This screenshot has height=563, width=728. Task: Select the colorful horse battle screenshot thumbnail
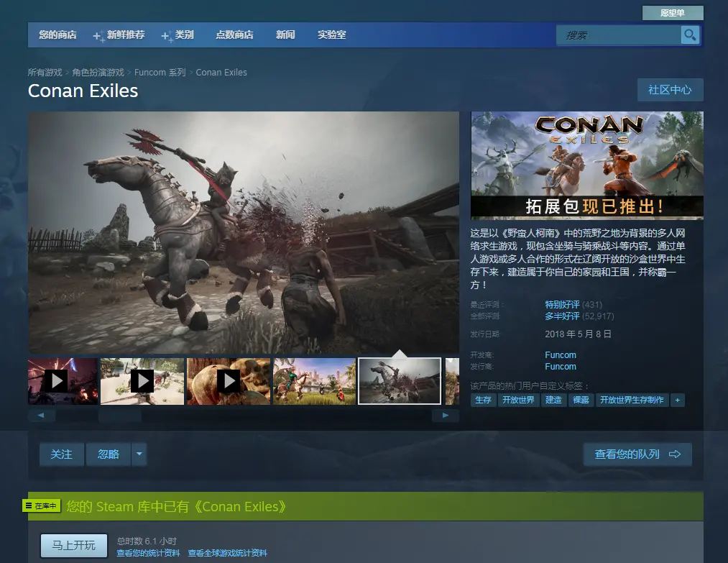point(314,381)
